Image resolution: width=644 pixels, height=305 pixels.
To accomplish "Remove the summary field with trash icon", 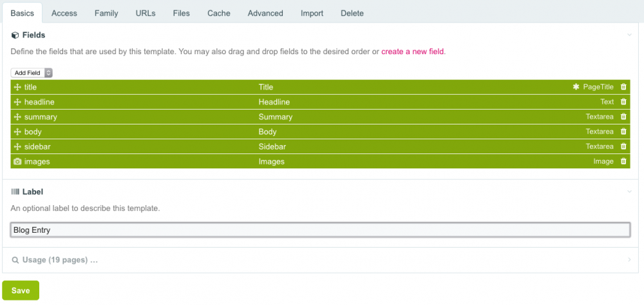I will click(x=623, y=117).
